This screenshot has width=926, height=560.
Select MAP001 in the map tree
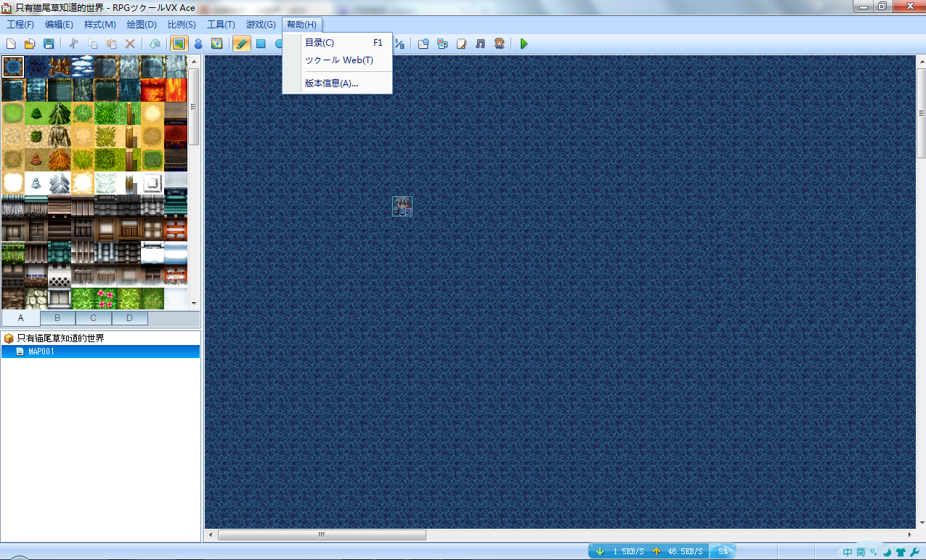41,352
